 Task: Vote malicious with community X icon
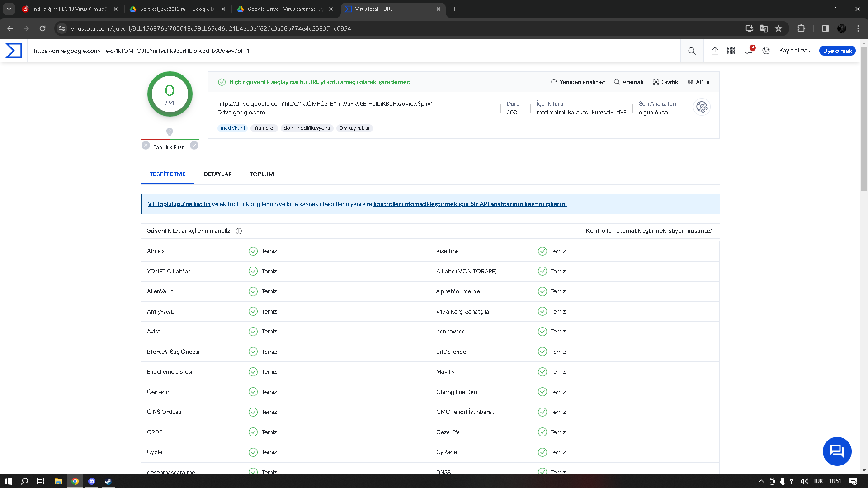coord(146,145)
